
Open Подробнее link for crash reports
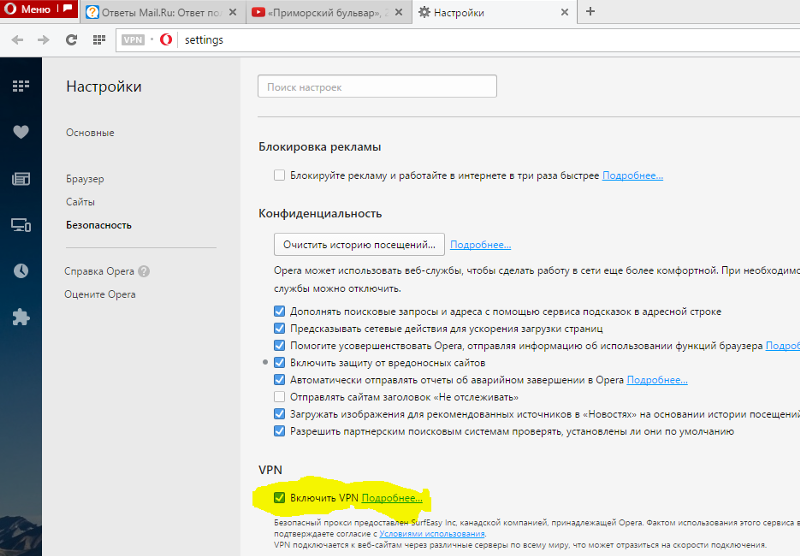coord(657,380)
